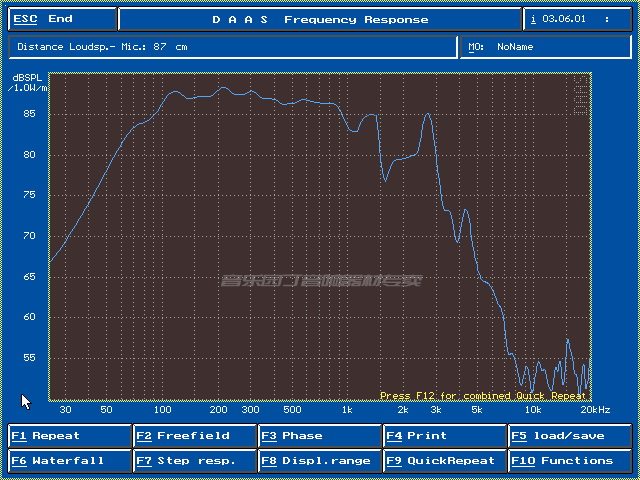Viewport: 640px width, 480px height.
Task: Click the dBSPL /1.0W/m axis label
Action: coord(27,83)
